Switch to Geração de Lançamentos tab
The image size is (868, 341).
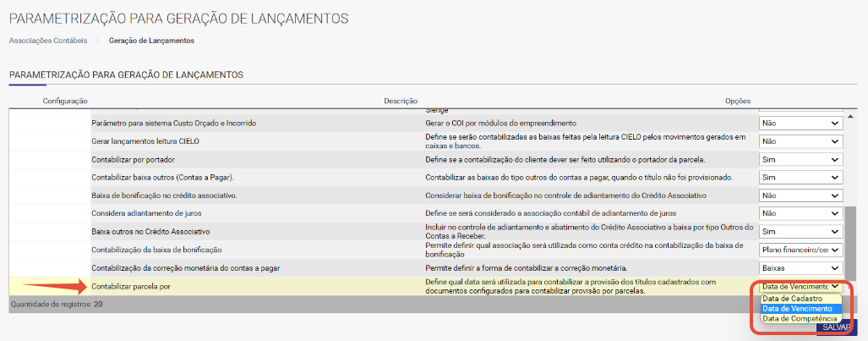151,41
